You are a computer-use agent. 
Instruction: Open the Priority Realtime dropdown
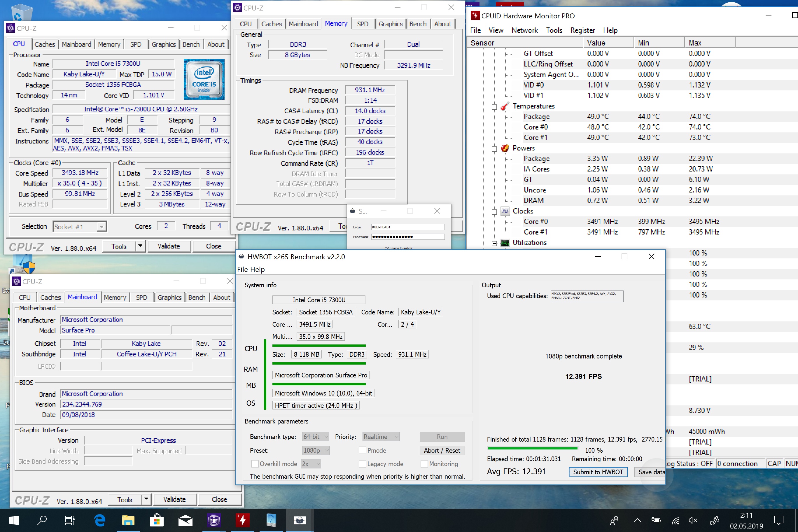pyautogui.click(x=381, y=437)
